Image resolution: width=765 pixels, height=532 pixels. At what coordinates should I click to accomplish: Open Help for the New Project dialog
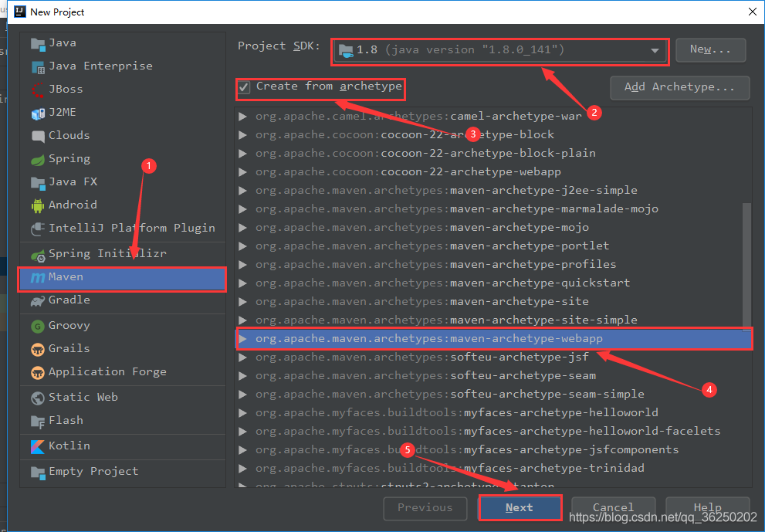point(707,508)
